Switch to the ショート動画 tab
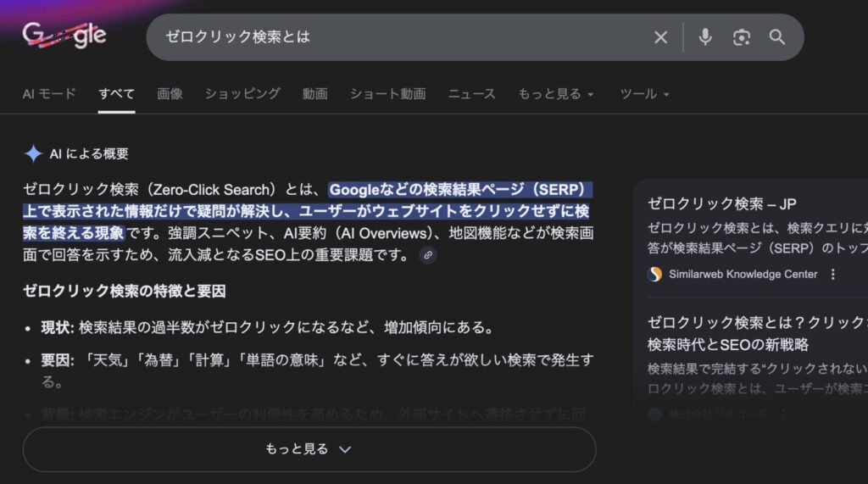The height and width of the screenshot is (484, 868). click(388, 94)
